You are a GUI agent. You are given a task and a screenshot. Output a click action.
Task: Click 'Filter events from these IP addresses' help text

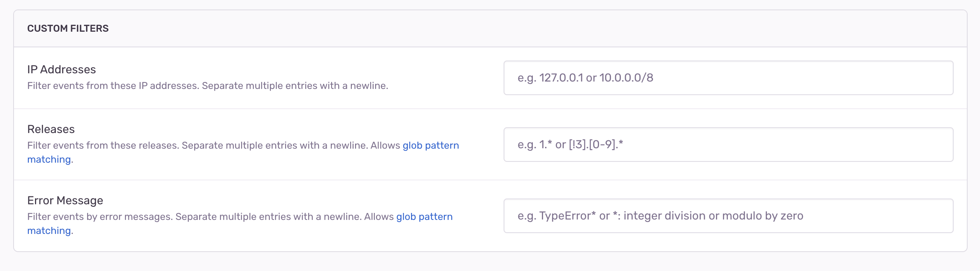pyautogui.click(x=113, y=86)
